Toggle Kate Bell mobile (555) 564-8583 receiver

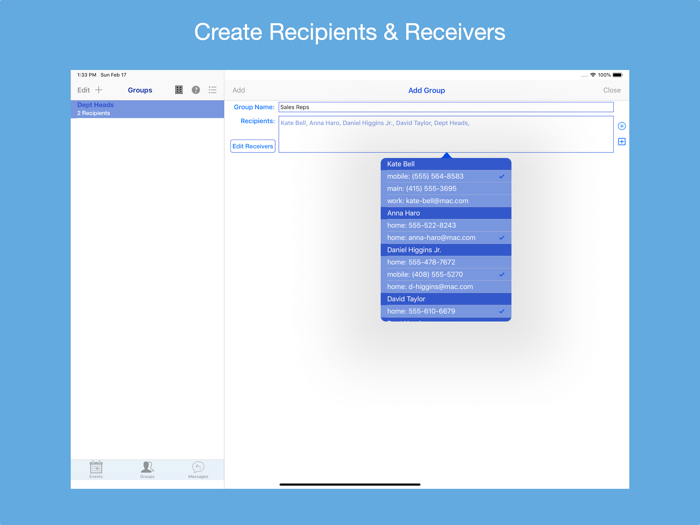point(446,176)
